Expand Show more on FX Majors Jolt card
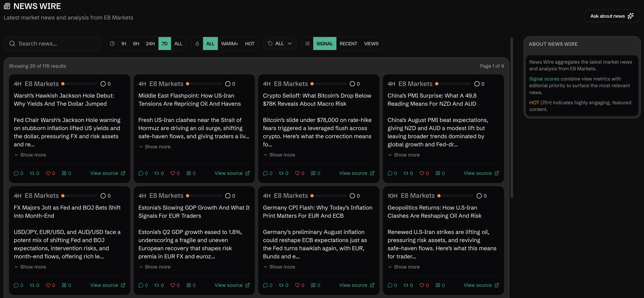The width and height of the screenshot is (644, 298). [x=30, y=267]
